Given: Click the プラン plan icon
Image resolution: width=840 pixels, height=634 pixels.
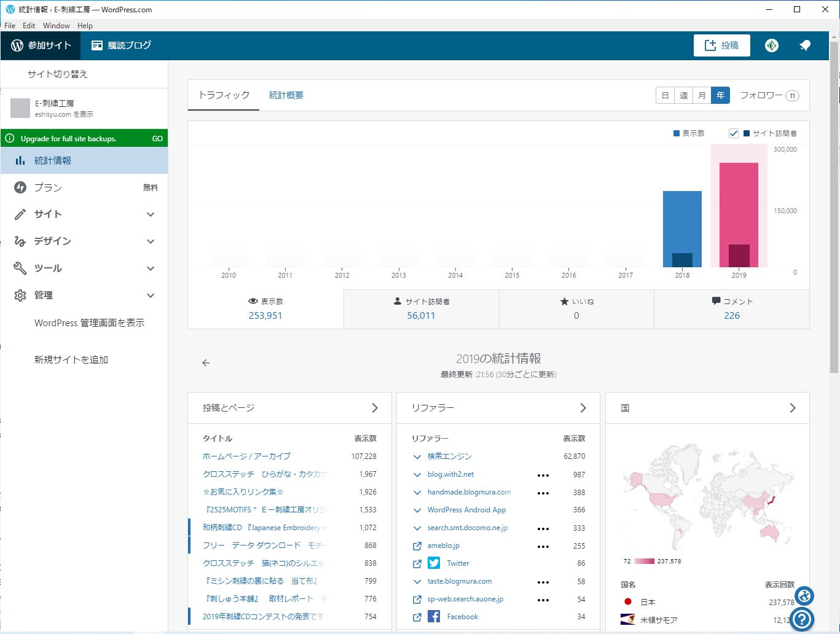Looking at the screenshot, I should 20,187.
